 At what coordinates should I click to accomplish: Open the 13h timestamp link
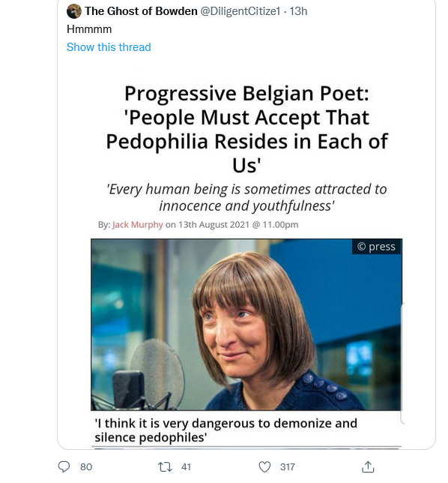pos(298,11)
